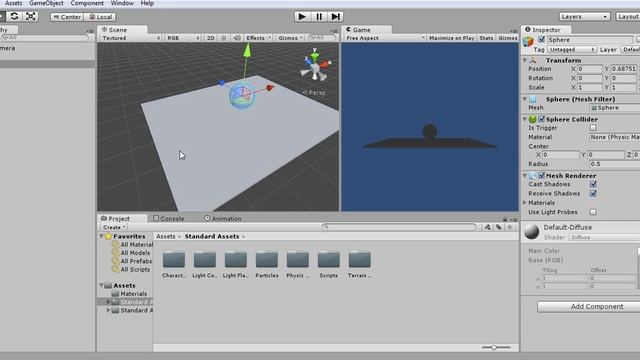
Task: Click the blue Z-axis move handle
Action: pos(222,83)
